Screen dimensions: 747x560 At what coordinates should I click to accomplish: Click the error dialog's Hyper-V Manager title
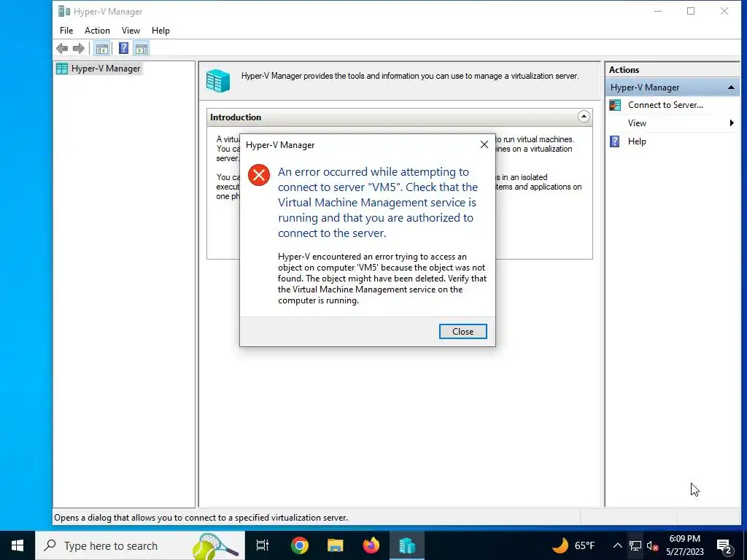(x=280, y=145)
